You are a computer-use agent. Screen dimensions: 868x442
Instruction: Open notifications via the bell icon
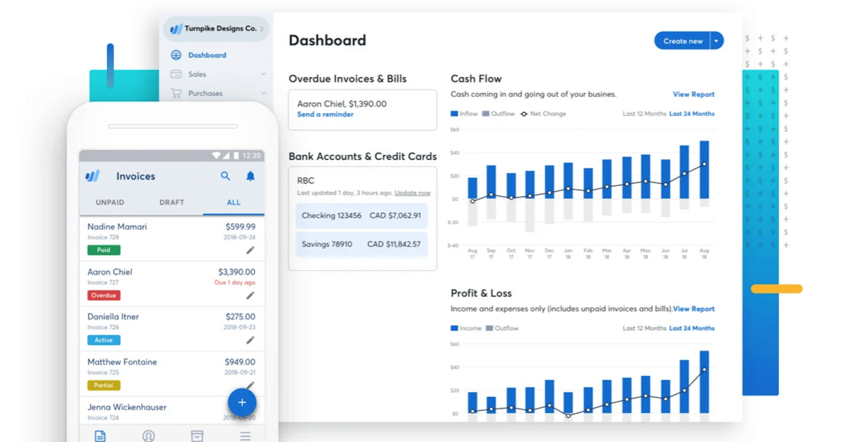(250, 176)
